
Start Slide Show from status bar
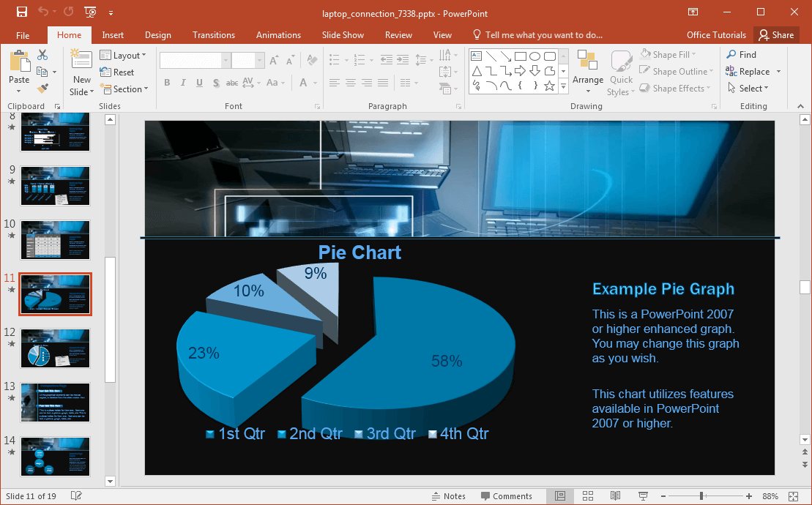[x=643, y=496]
